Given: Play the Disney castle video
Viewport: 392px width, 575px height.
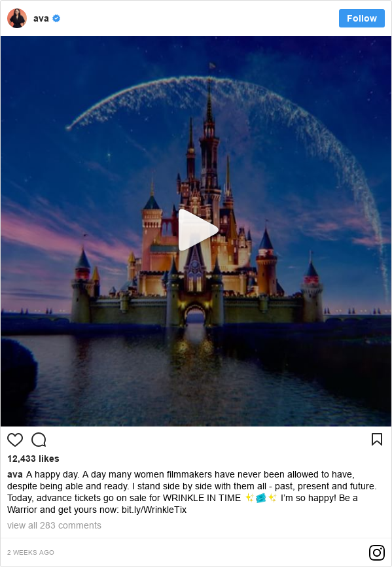Looking at the screenshot, I should pos(198,230).
